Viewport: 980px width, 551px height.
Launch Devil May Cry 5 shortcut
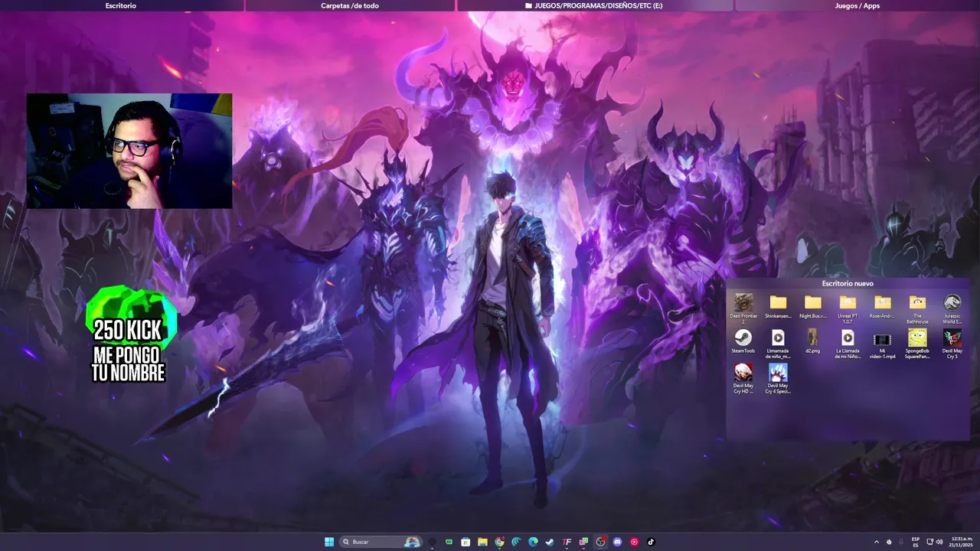[952, 344]
